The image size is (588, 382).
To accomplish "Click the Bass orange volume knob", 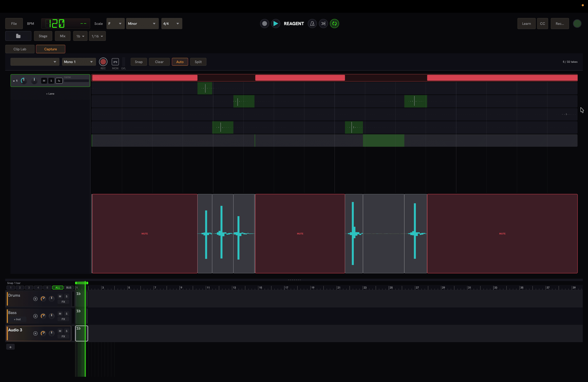I will [x=43, y=316].
